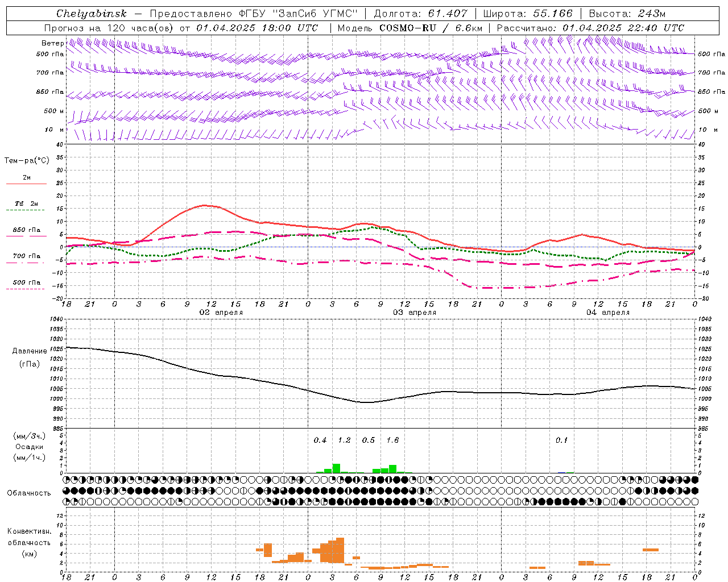Click the Td 2м legend label
This screenshot has width=728, height=582.
26,203
